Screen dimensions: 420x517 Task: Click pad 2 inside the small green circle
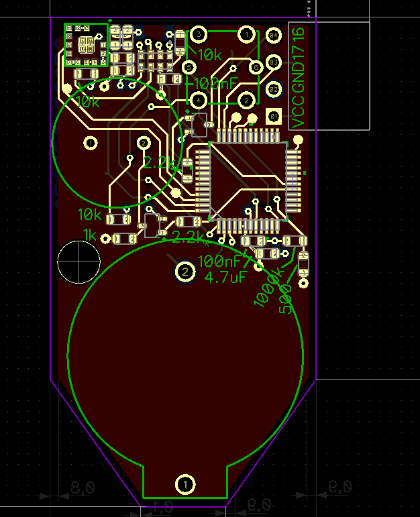[143, 142]
